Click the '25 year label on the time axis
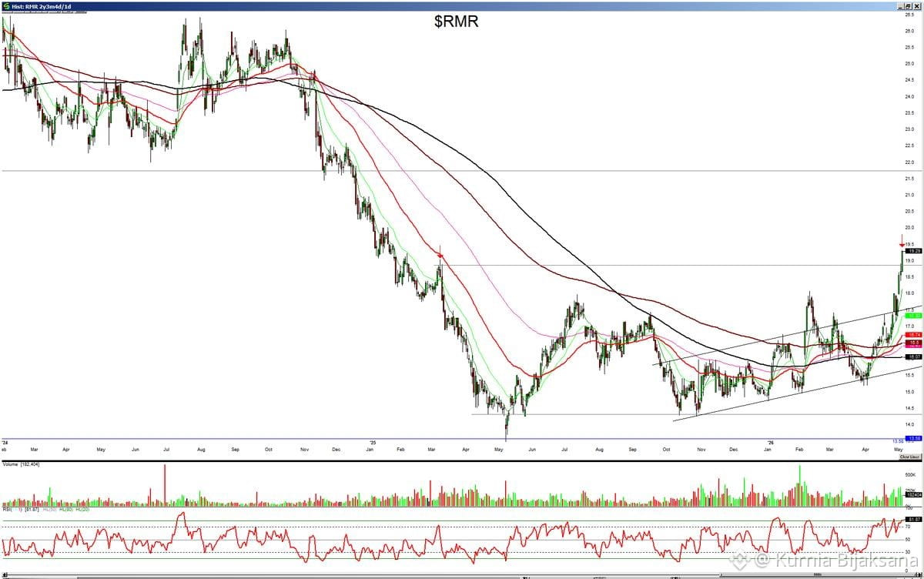Screen dimensions: 924x579 (x=373, y=443)
